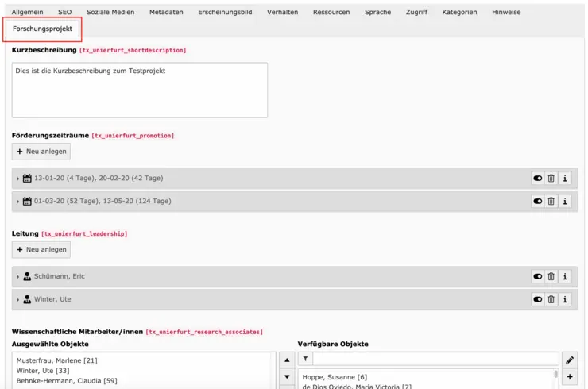The width and height of the screenshot is (588, 389).
Task: Click into the Kurzbeschreibung text area
Action: click(140, 90)
